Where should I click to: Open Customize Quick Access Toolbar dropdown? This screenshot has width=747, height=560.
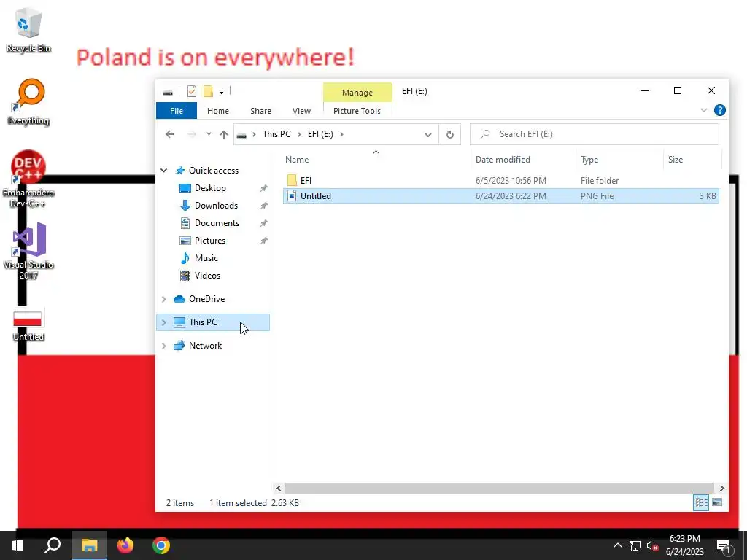click(222, 91)
